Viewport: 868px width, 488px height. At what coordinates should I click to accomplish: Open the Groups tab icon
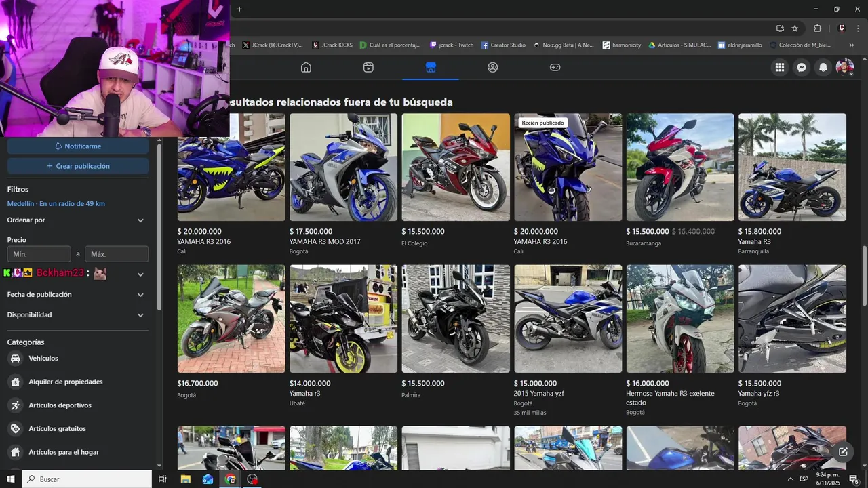(x=493, y=67)
